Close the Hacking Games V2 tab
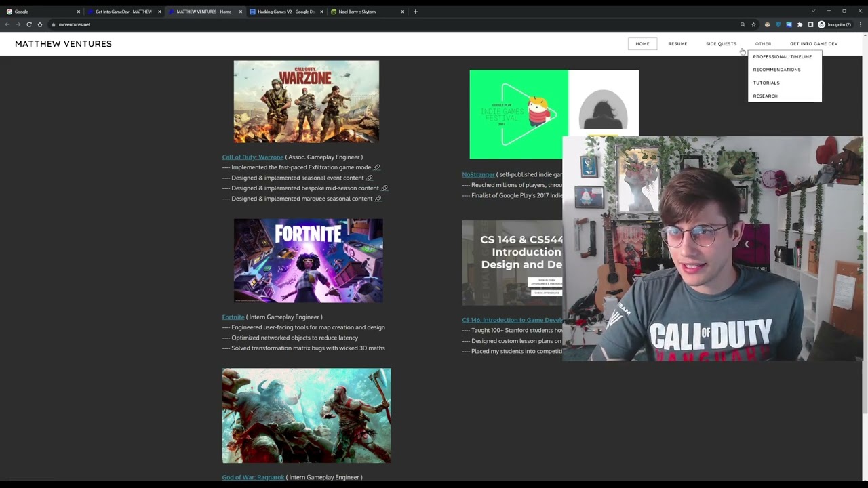The image size is (868, 488). point(321,12)
